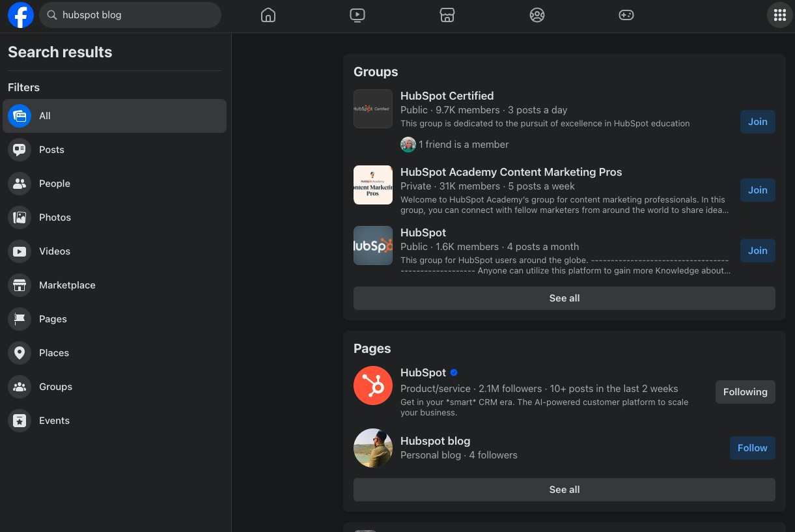Click the All filter icon

pyautogui.click(x=20, y=116)
